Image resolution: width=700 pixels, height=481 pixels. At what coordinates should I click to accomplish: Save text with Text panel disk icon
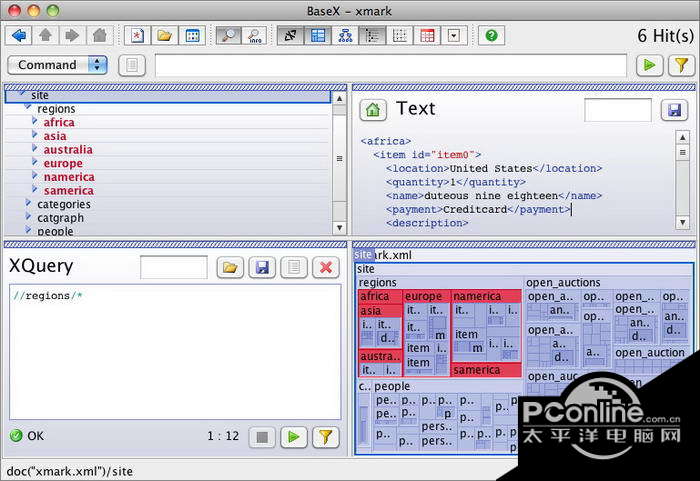coord(674,110)
